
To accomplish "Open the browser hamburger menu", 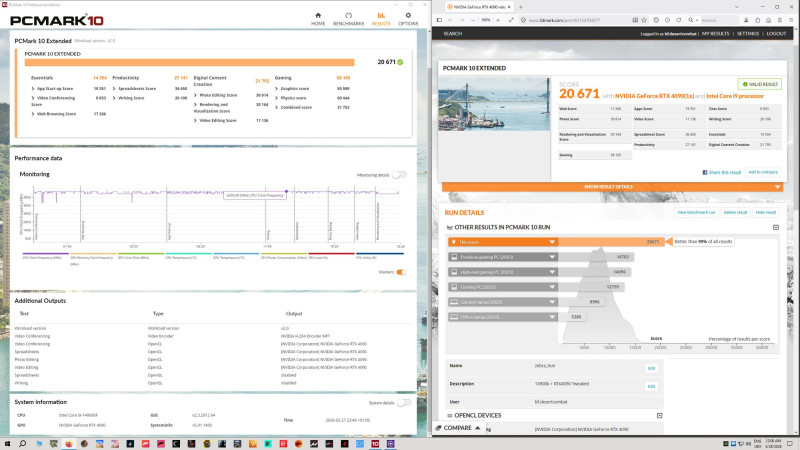I will [791, 20].
